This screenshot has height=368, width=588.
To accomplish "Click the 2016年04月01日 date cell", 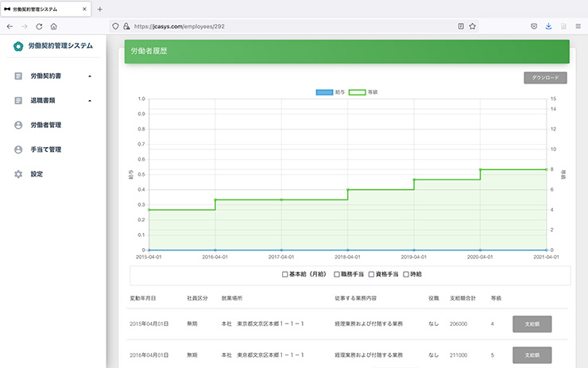I will [x=149, y=355].
